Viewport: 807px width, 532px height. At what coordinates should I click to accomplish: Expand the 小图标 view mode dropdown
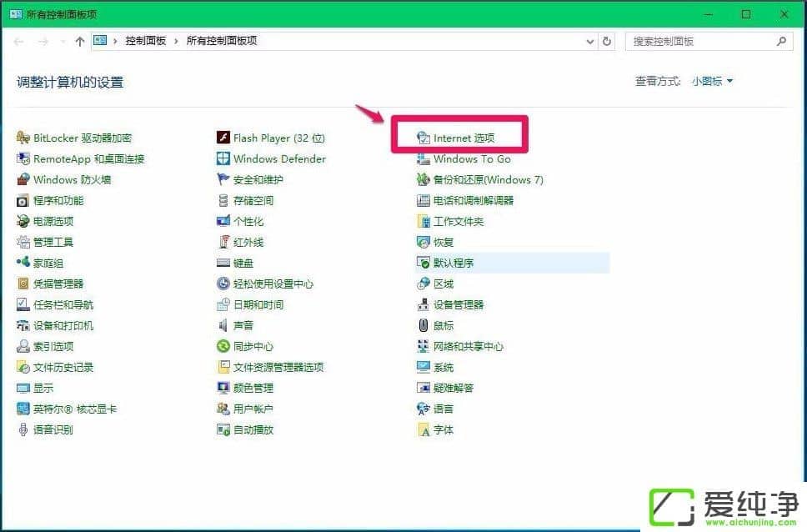[x=712, y=81]
